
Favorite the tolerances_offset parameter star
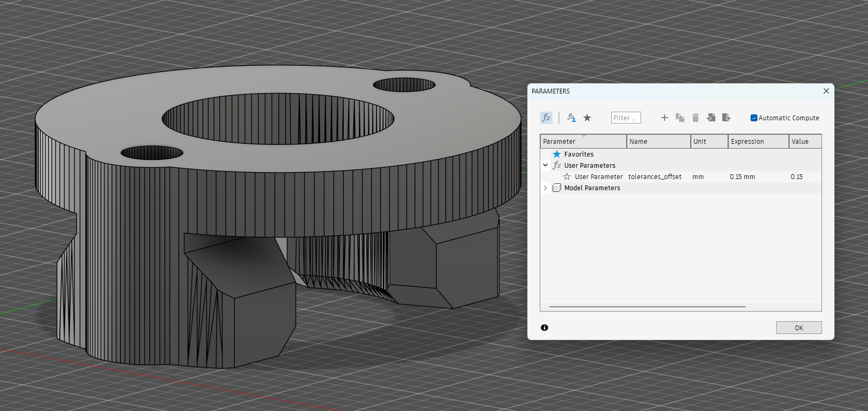(567, 176)
